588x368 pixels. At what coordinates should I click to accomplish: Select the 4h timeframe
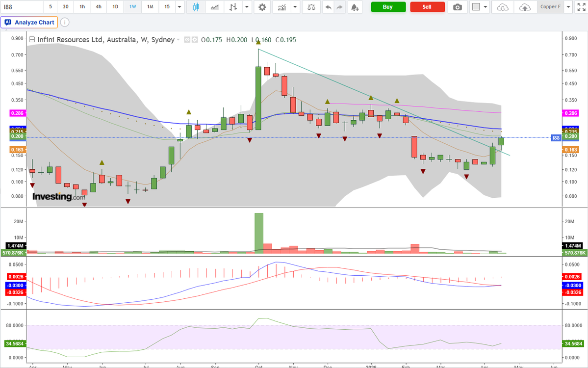(99, 7)
